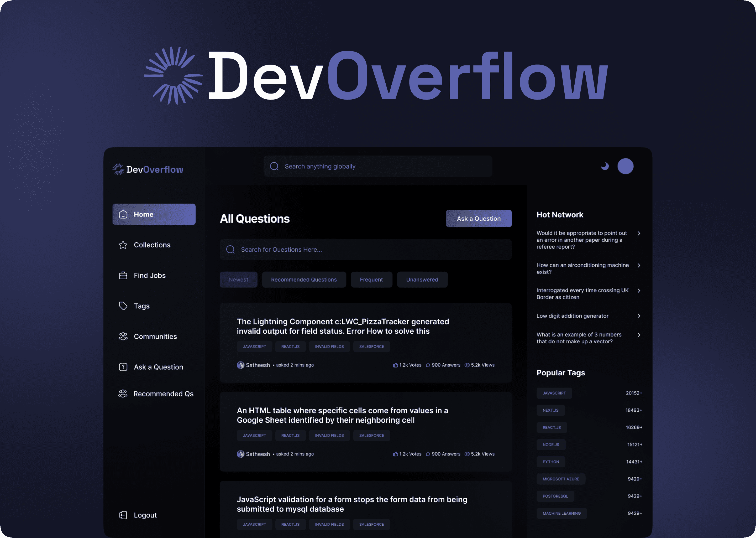Switch to the Frequent filter tab
The height and width of the screenshot is (538, 756).
(371, 280)
